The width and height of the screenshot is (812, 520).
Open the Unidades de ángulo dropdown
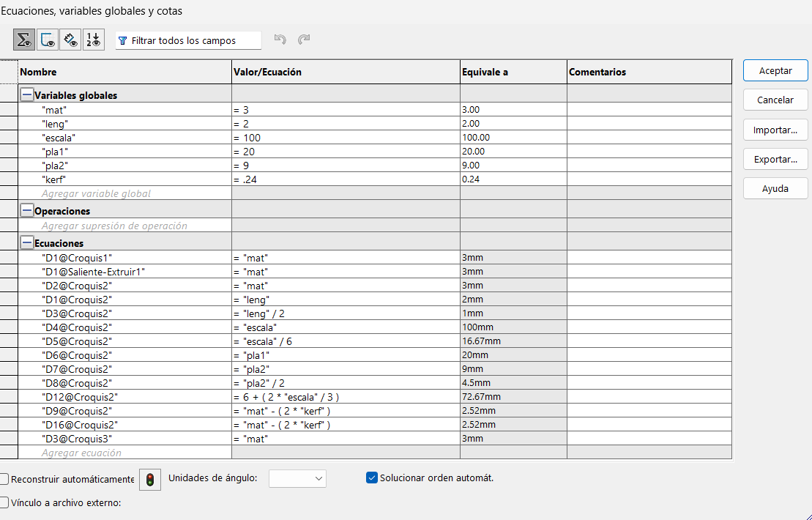pyautogui.click(x=297, y=478)
